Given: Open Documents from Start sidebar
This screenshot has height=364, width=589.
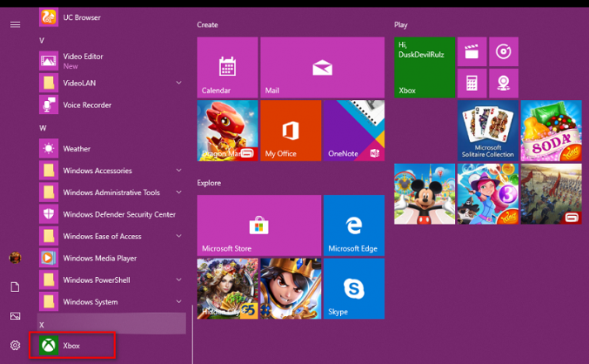Looking at the screenshot, I should pyautogui.click(x=15, y=287).
